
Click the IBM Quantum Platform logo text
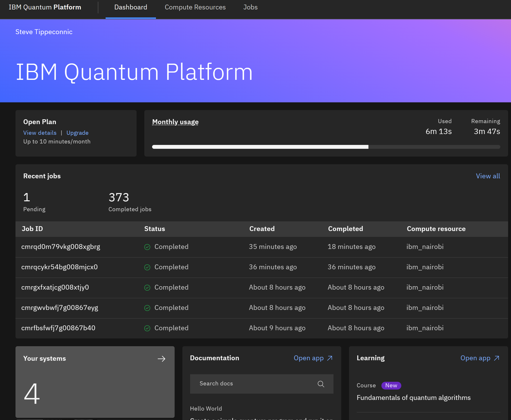click(x=45, y=7)
